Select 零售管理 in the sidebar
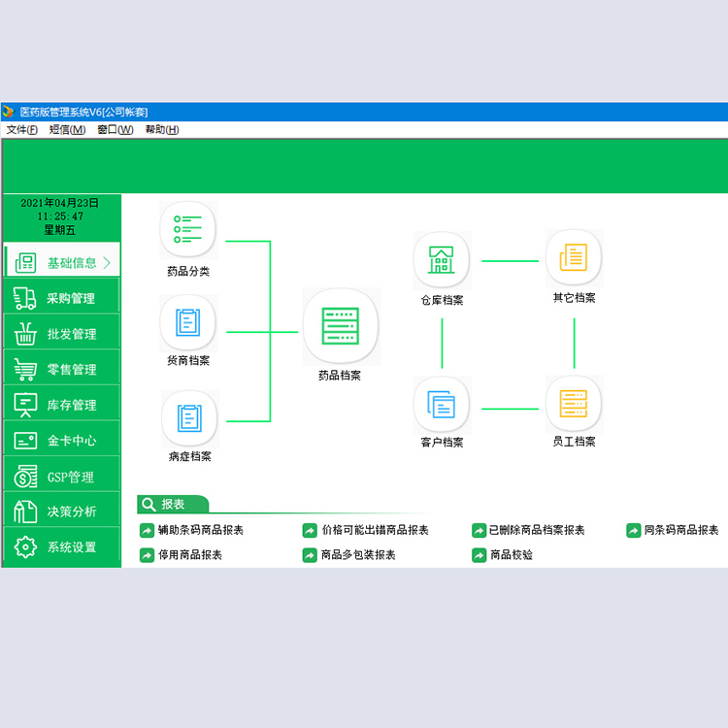 [61, 369]
